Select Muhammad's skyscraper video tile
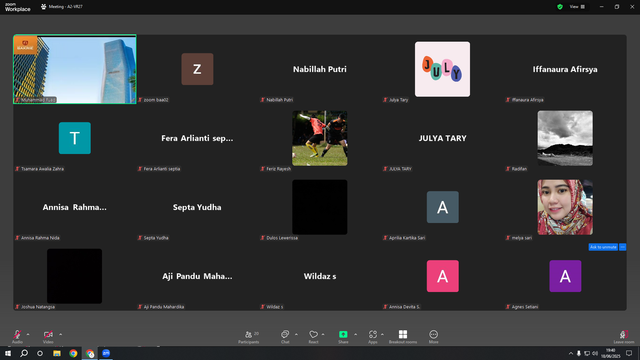Viewport: 640px width, 360px height. (75, 69)
